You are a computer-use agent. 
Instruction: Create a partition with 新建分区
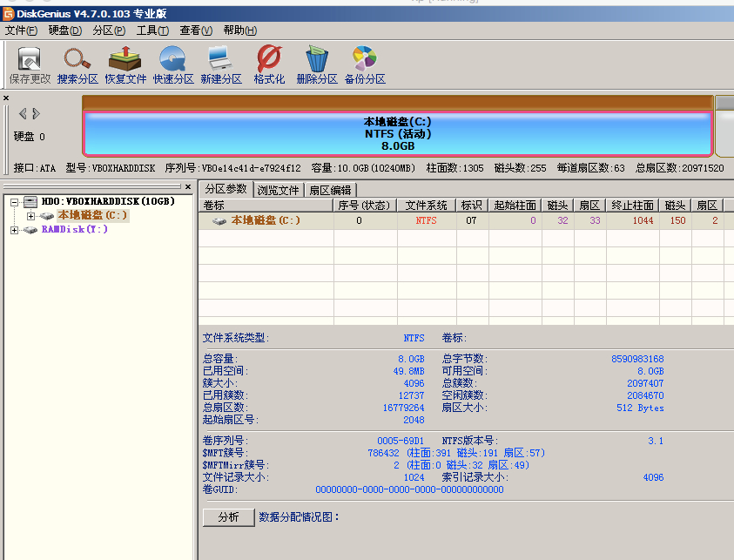coord(221,65)
